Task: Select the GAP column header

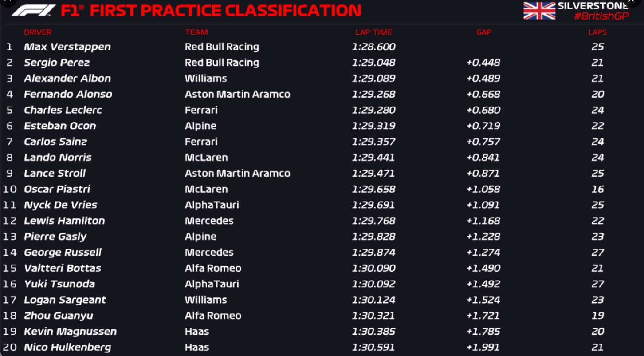Action: click(x=484, y=32)
